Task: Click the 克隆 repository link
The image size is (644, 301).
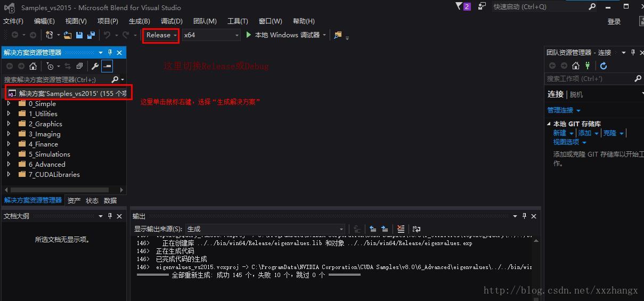Action: click(610, 133)
